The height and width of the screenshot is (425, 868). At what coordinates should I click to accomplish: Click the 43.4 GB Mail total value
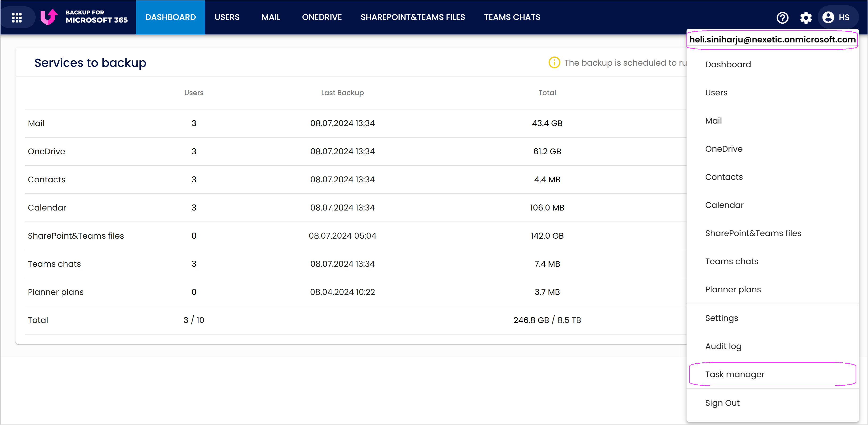coord(547,123)
